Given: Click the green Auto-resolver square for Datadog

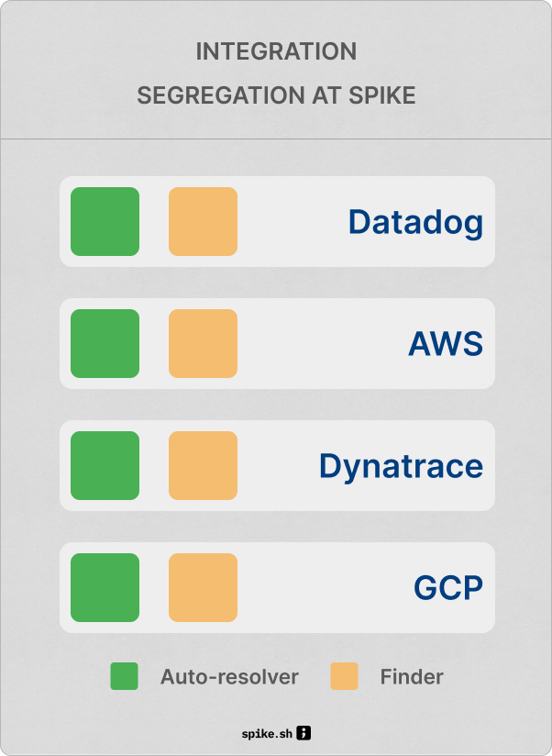Looking at the screenshot, I should pos(105,221).
